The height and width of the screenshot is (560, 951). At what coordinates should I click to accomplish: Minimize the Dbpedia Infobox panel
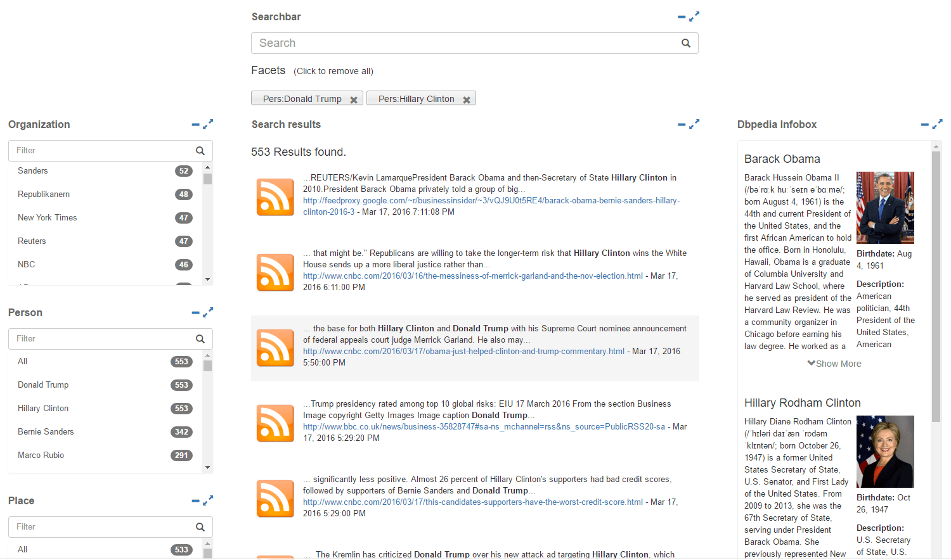[x=925, y=125]
